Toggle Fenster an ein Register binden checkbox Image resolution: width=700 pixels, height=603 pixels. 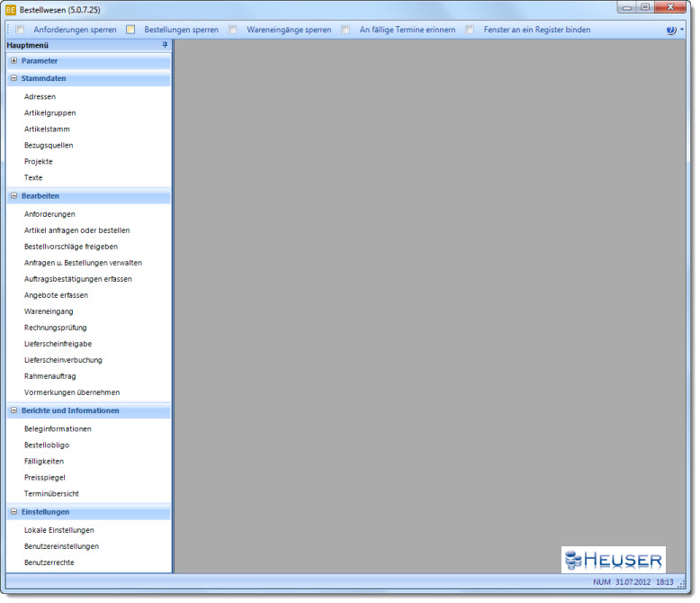coord(470,30)
